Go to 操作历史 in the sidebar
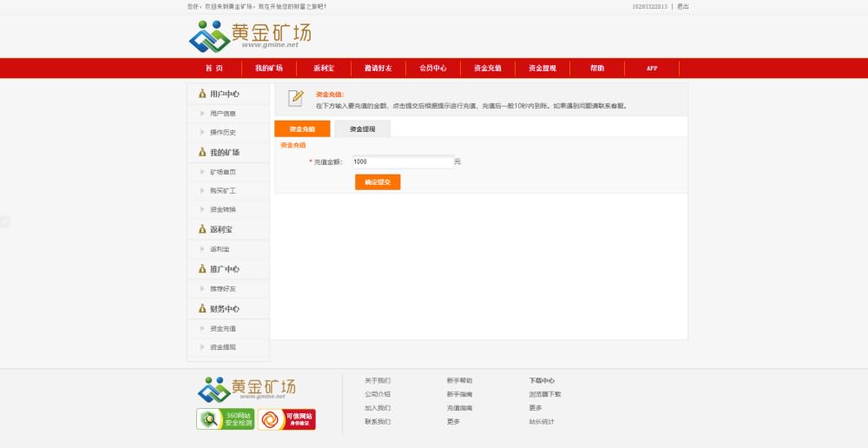Screen dimensions: 868x448 click(x=222, y=133)
